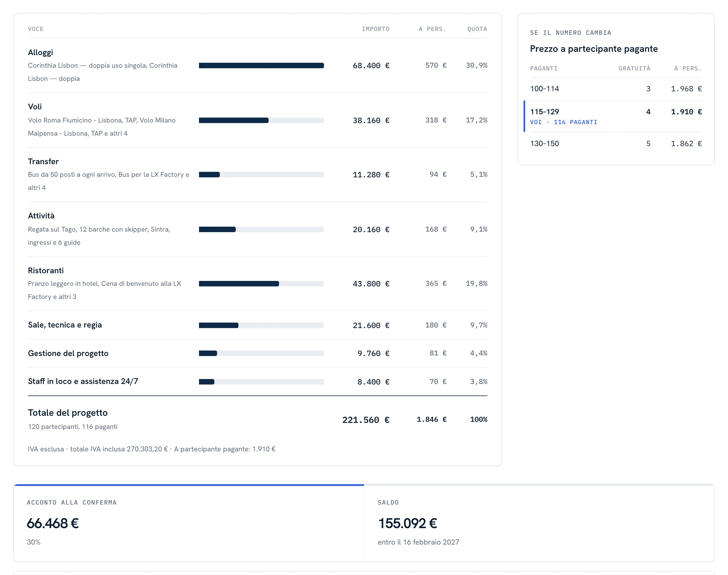Screen dimensions: 728x575
Task: Select the 130-150 paganti tier row
Action: pos(616,144)
